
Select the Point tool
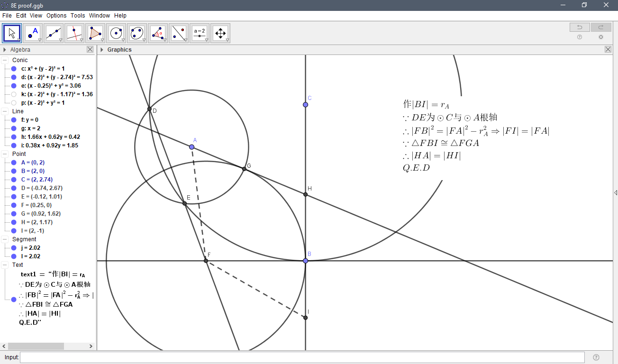click(x=33, y=33)
